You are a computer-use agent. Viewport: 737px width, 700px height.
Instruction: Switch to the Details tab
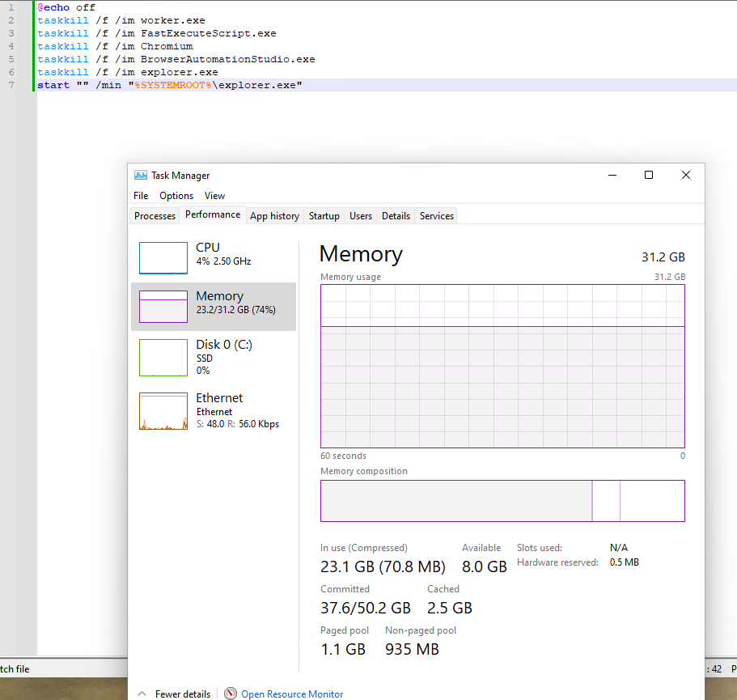(x=396, y=216)
